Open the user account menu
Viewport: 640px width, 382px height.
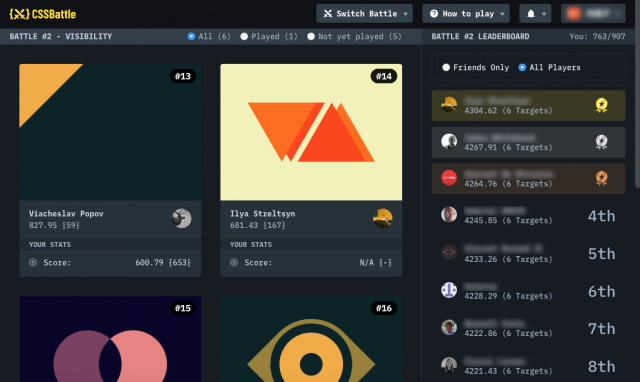[593, 14]
